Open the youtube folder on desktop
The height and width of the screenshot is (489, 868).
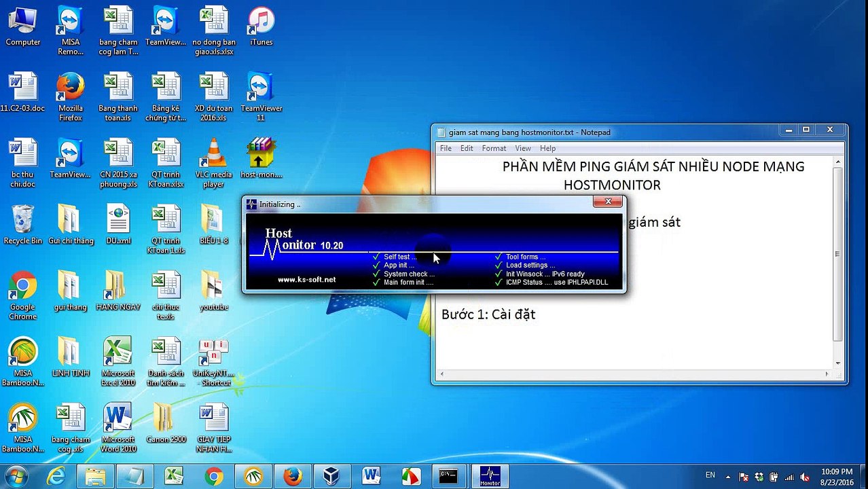[213, 291]
